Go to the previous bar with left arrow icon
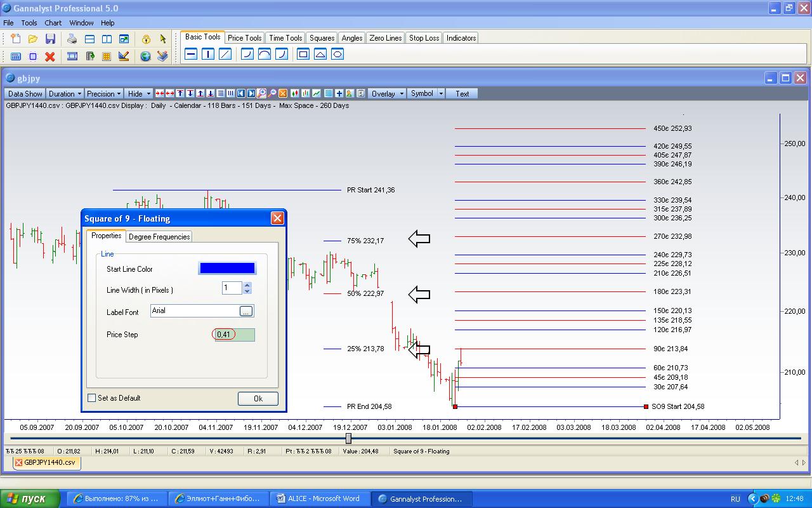The height and width of the screenshot is (508, 812). [x=241, y=93]
